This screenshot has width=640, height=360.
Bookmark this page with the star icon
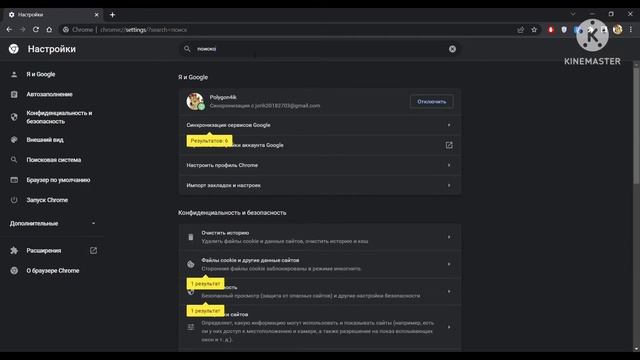point(534,30)
